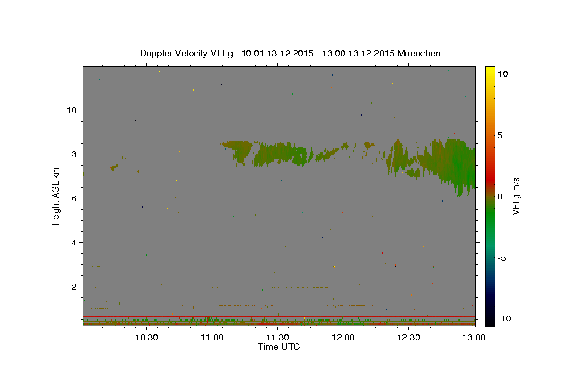Select the 12:30 time tick label
This screenshot has width=588, height=392.
coord(408,337)
